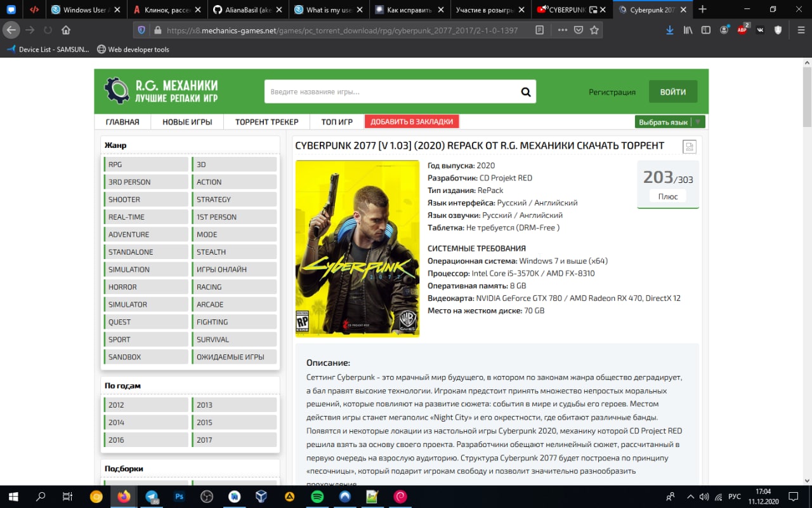Open НОВЫЕ ИГРЫ menu item
The image size is (812, 508).
pos(187,122)
